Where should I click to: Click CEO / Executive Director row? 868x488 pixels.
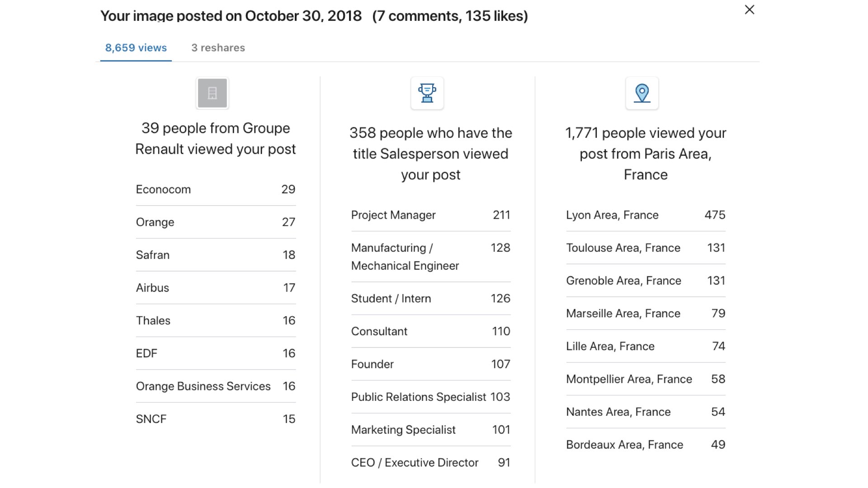tap(431, 463)
